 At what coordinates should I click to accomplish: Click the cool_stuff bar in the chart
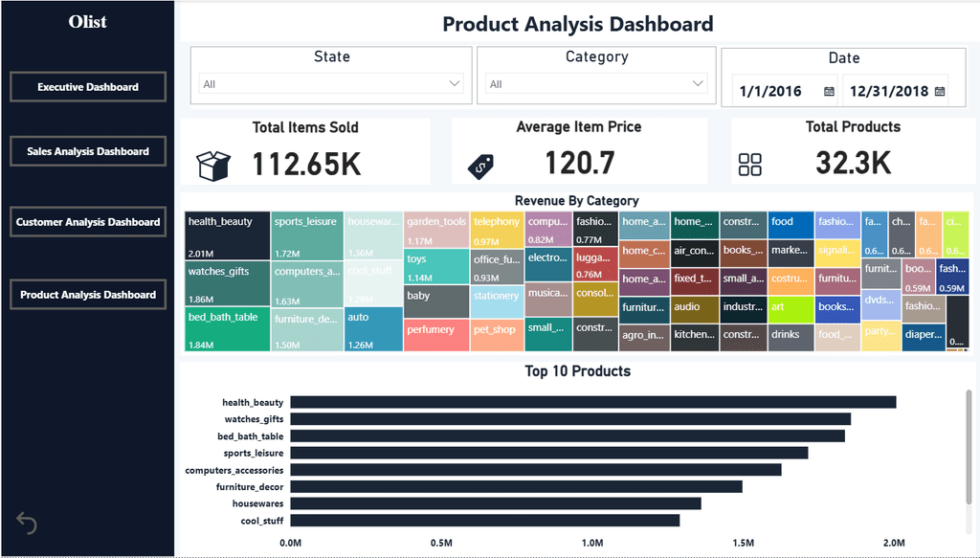point(485,521)
